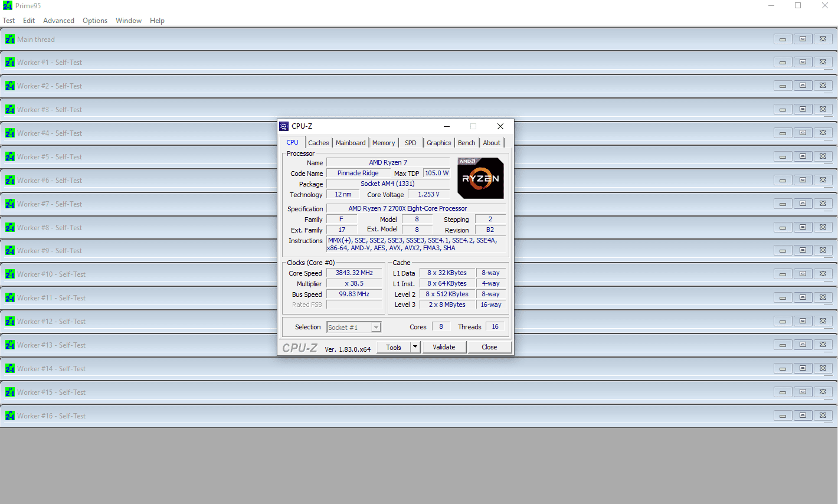This screenshot has width=838, height=504.
Task: Click the Package value Socket AM4 (1331)
Action: pos(388,184)
